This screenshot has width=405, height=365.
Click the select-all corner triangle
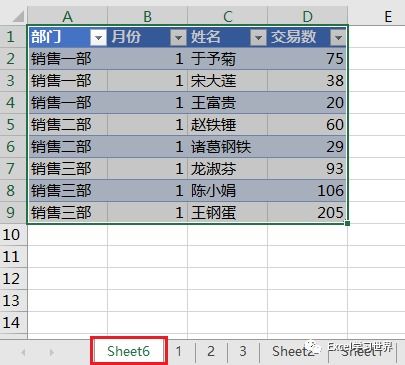tap(17, 16)
